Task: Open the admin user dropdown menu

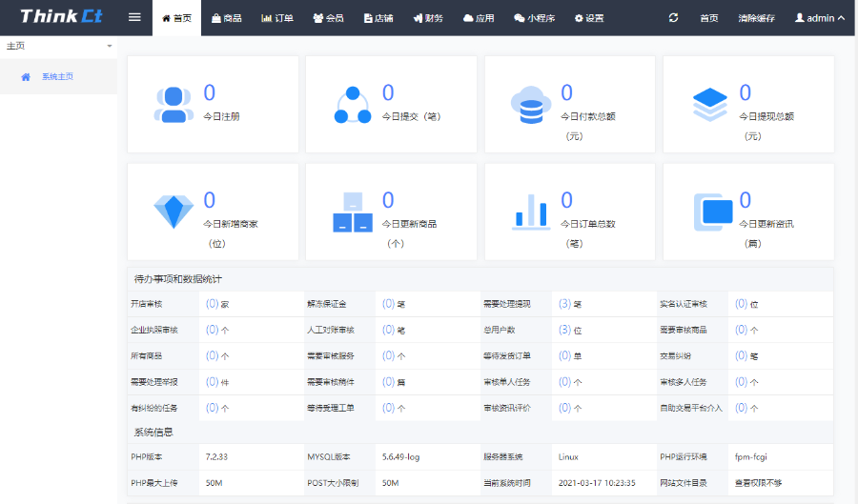Action: tap(820, 18)
